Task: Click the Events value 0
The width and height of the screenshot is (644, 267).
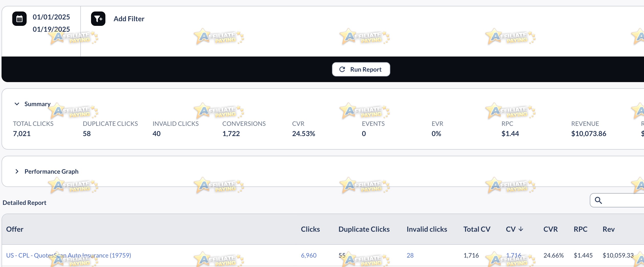Action: (364, 133)
